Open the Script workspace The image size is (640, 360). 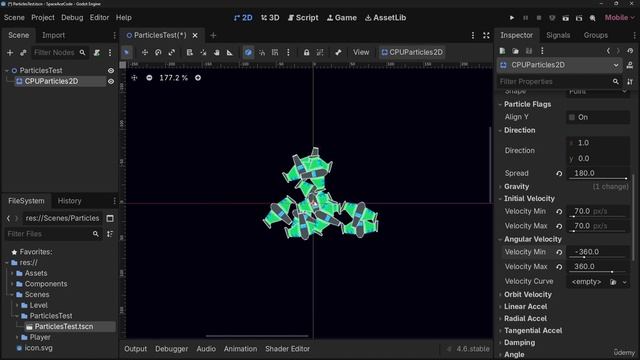click(x=303, y=18)
